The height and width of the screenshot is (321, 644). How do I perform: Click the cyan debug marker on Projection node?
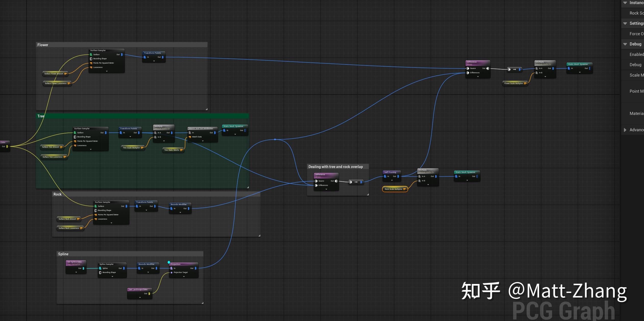(169, 262)
